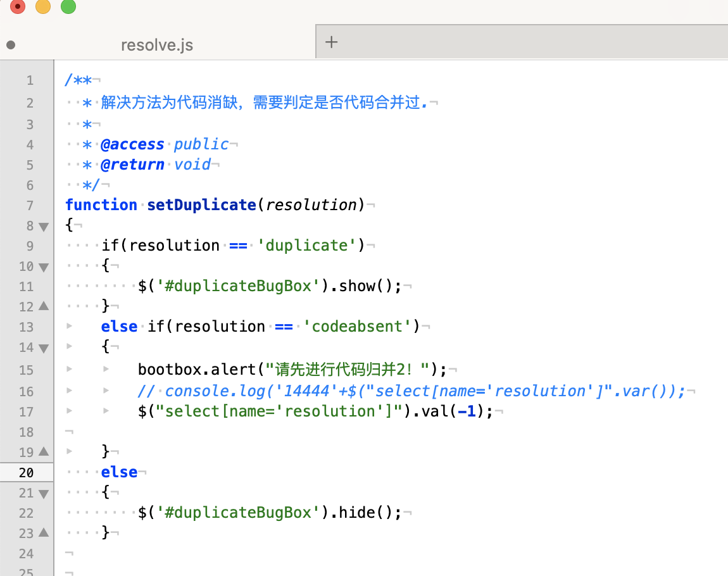Collapse the else-if block at line 14
Viewport: 728px width, 576px height.
coord(44,347)
